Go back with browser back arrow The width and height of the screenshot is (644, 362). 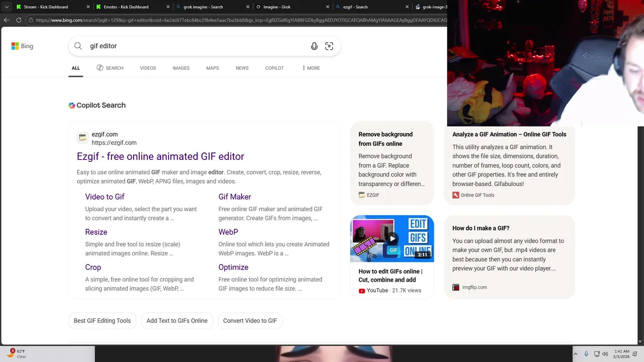pos(7,20)
